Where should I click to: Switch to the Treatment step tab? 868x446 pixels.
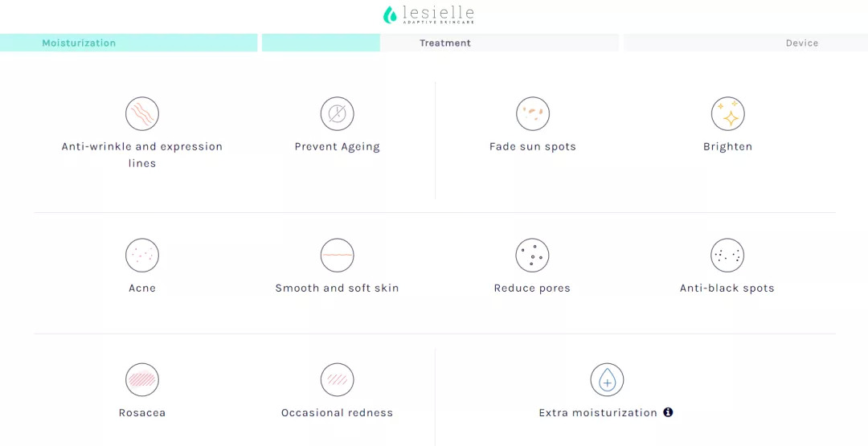(x=445, y=43)
